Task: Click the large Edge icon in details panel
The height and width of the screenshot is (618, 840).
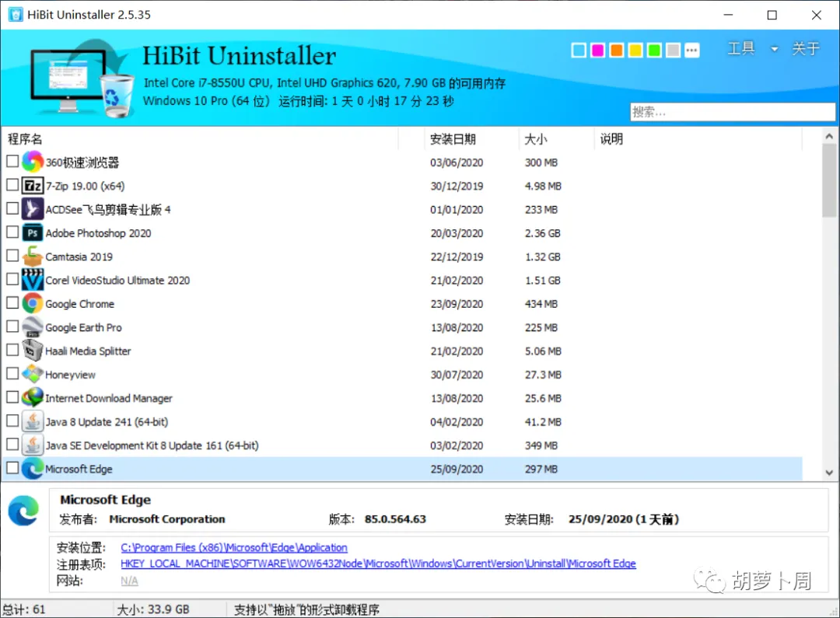Action: coord(23,511)
